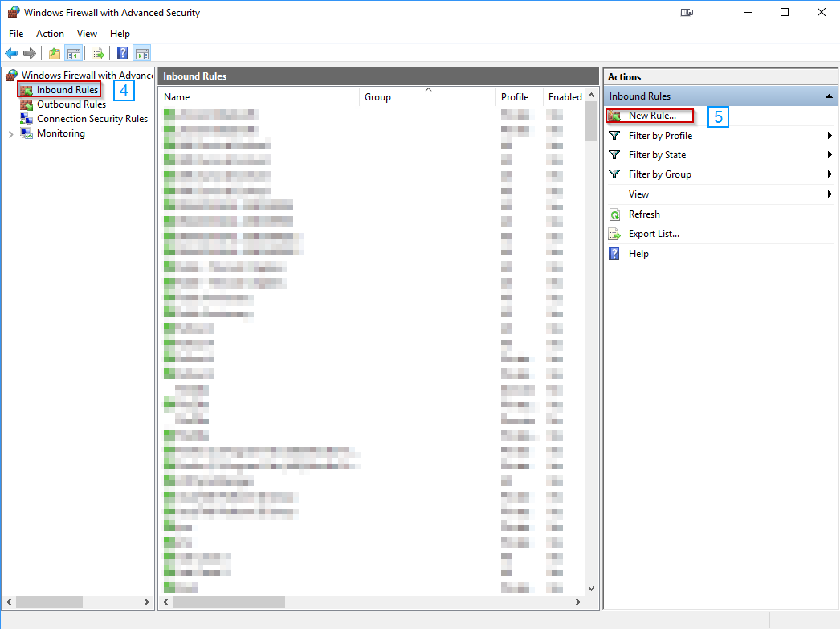Click the Export List toolbar icon
Viewport: 840px width, 629px height.
[96, 53]
